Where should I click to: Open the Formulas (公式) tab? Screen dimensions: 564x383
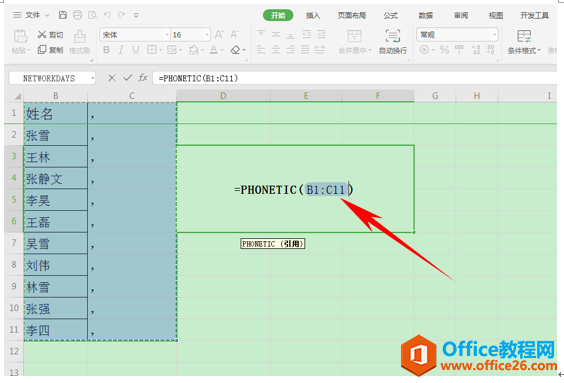(x=390, y=15)
